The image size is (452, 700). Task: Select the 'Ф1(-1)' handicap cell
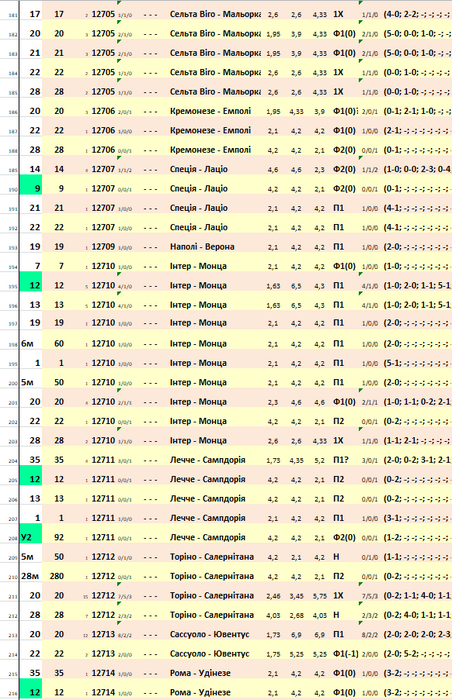click(346, 654)
